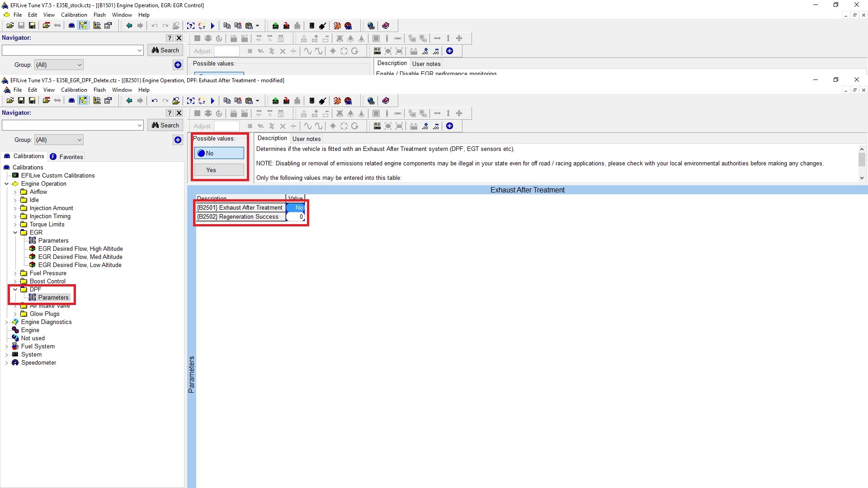
Task: Click the Search button in DPF_Delete window navigator
Action: click(165, 125)
